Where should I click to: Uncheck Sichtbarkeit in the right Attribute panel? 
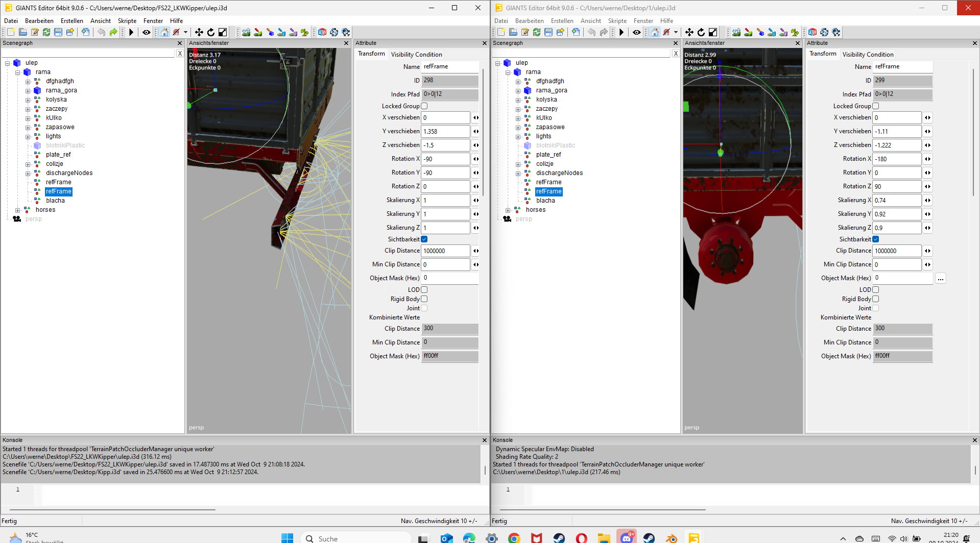876,239
